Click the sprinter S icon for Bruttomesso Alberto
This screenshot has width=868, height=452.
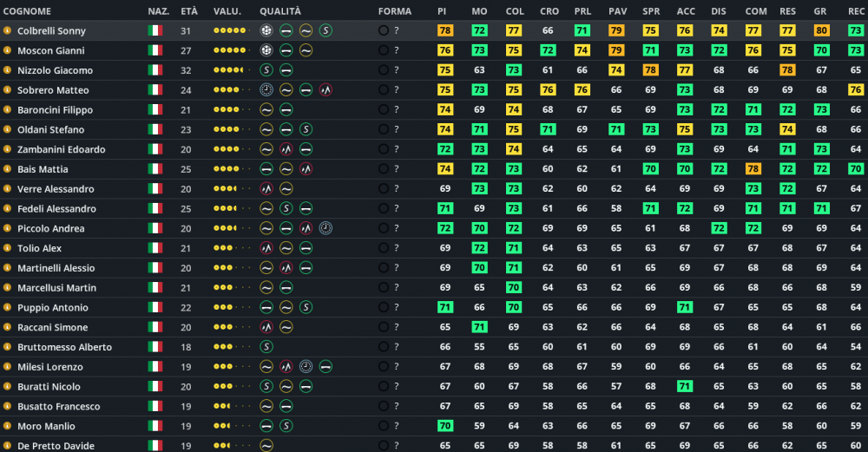(x=266, y=347)
